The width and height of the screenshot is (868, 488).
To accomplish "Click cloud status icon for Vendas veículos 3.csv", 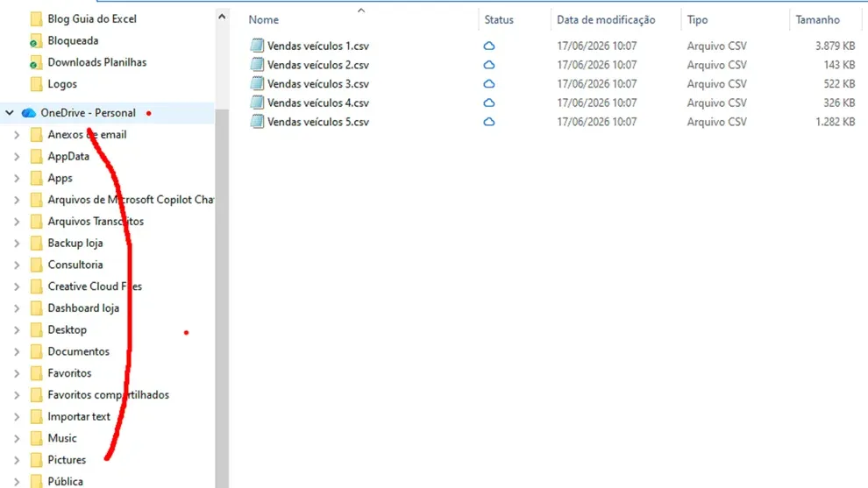I will (x=489, y=84).
